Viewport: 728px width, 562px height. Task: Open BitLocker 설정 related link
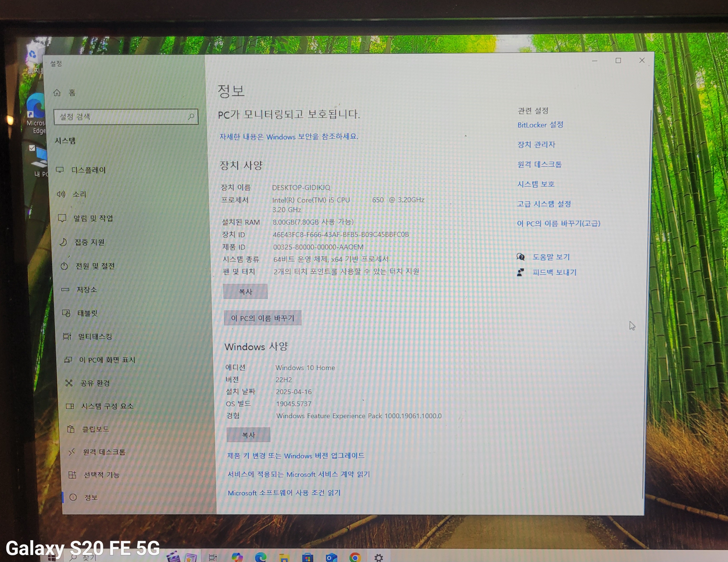click(540, 125)
